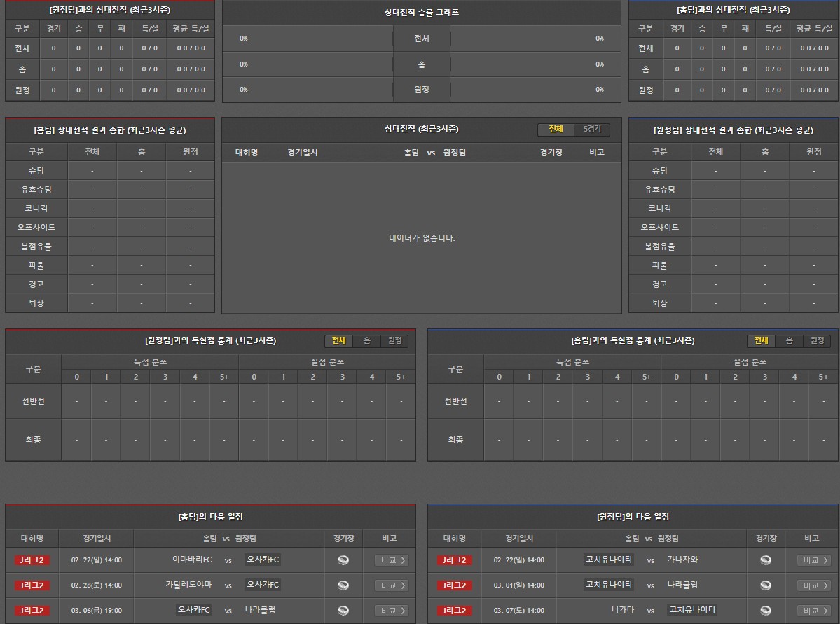
Task: Click the 전체 win-rate graph bar label
Action: pos(421,39)
